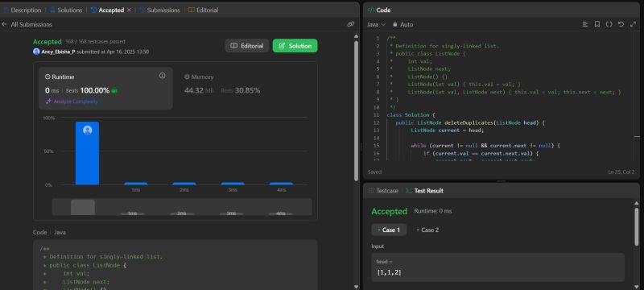The image size is (644, 290).
Task: Click the green Solution button
Action: pyautogui.click(x=295, y=46)
